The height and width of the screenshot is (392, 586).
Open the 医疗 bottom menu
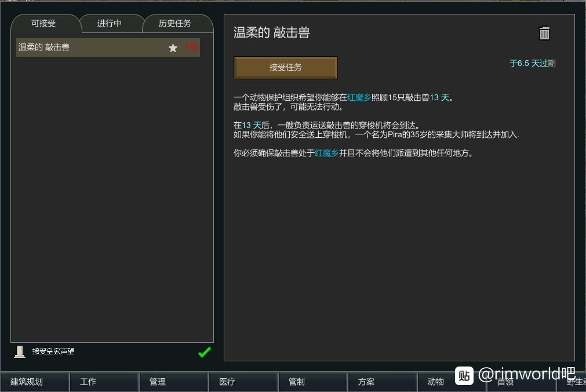click(x=243, y=382)
